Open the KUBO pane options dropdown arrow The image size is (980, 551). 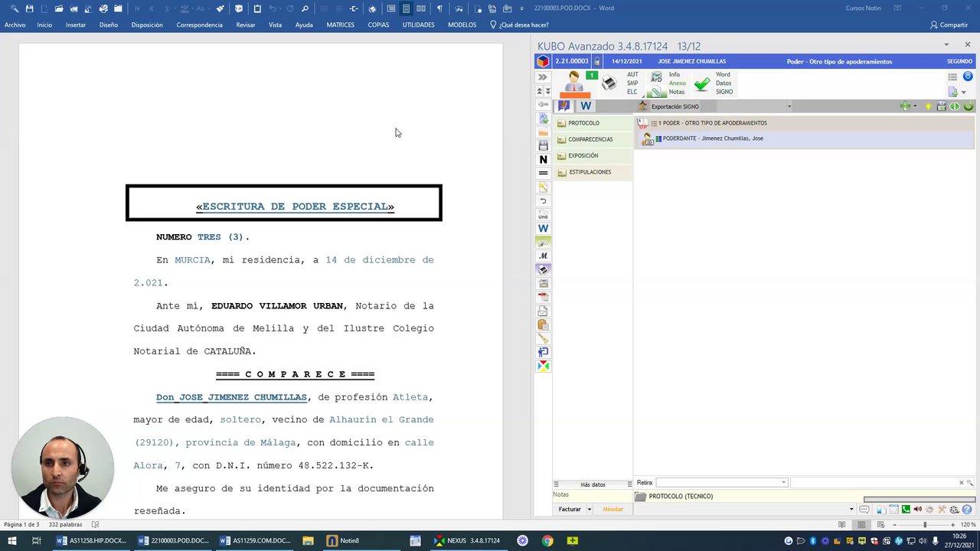(946, 45)
